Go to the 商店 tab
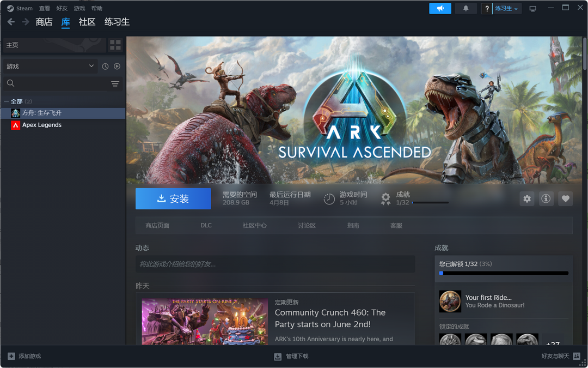The image size is (588, 368). coord(44,22)
